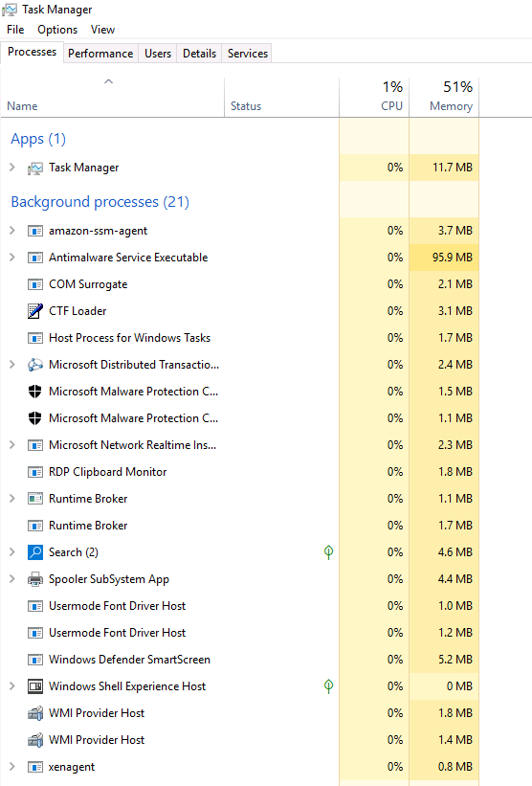Expand the Search (2) group
This screenshot has width=532, height=786.
(x=12, y=551)
